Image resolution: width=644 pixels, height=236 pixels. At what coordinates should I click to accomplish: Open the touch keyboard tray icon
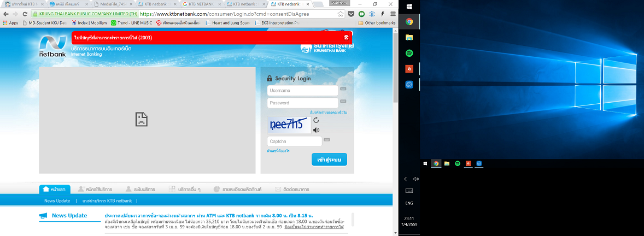click(x=409, y=191)
